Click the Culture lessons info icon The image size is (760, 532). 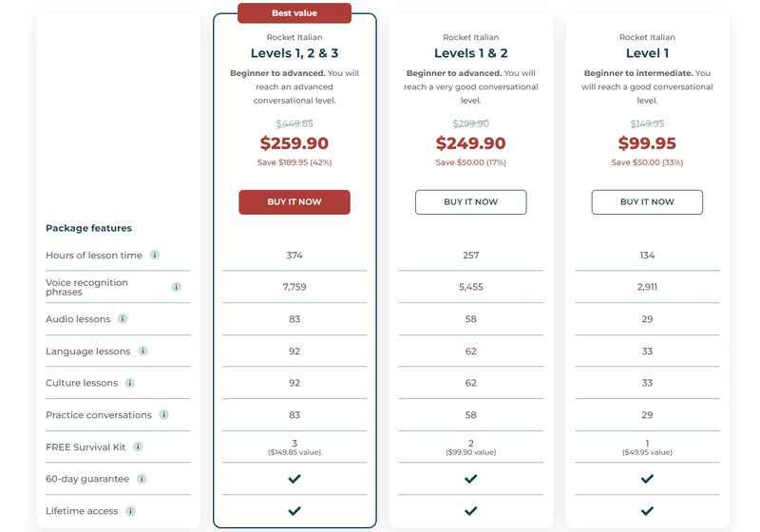[130, 383]
